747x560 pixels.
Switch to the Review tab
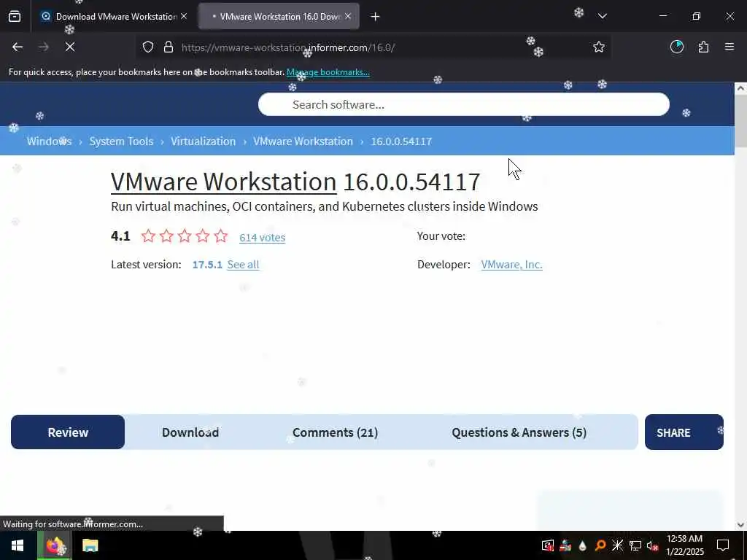pos(68,432)
